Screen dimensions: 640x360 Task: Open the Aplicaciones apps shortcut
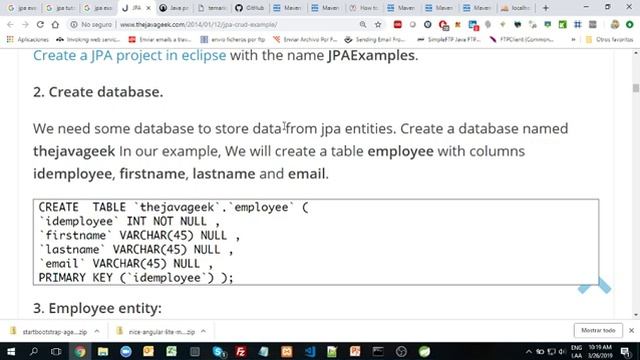click(x=28, y=40)
